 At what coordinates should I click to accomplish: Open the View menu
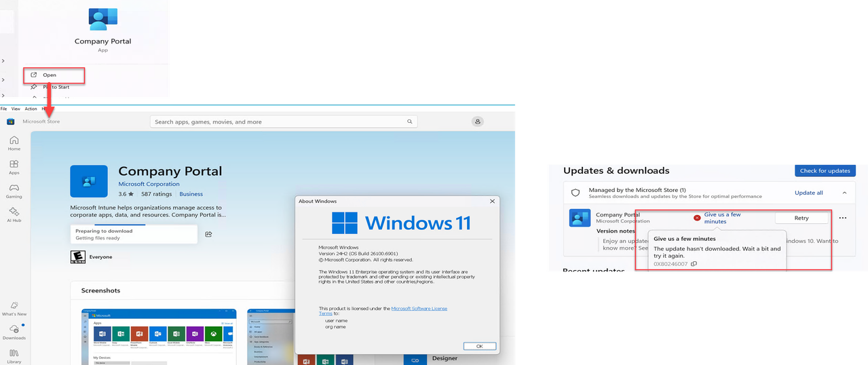(x=16, y=109)
